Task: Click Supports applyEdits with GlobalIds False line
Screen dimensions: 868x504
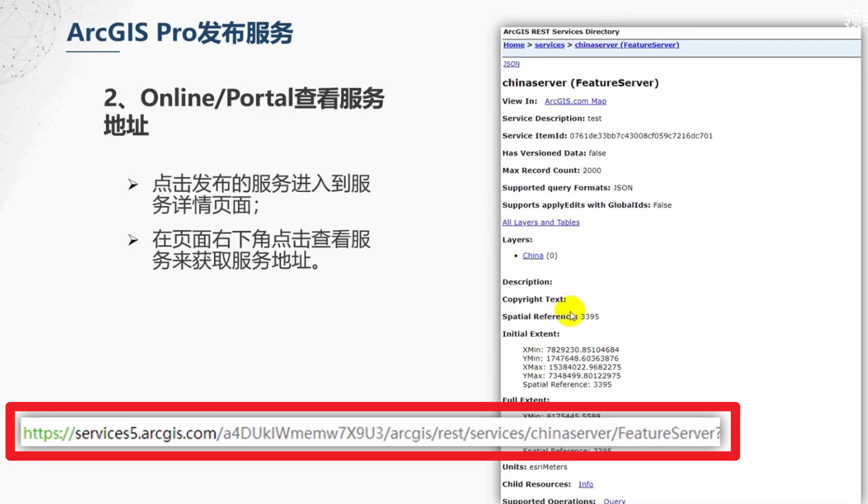Action: coord(587,205)
